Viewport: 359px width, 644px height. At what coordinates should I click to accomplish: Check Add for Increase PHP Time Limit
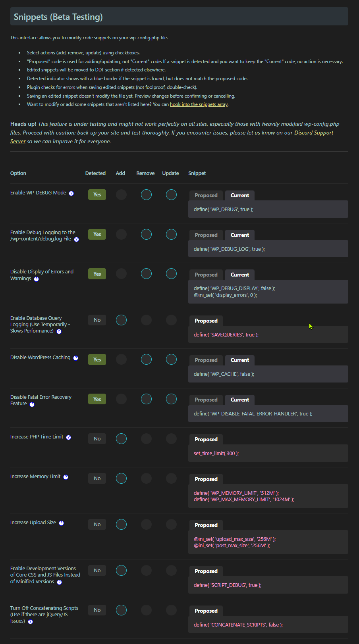pos(121,438)
